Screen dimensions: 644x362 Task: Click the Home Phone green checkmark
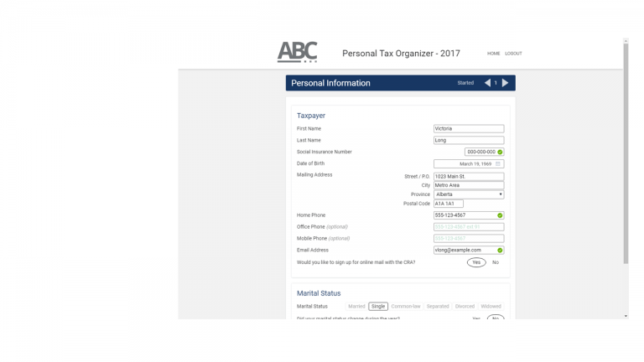tap(500, 215)
